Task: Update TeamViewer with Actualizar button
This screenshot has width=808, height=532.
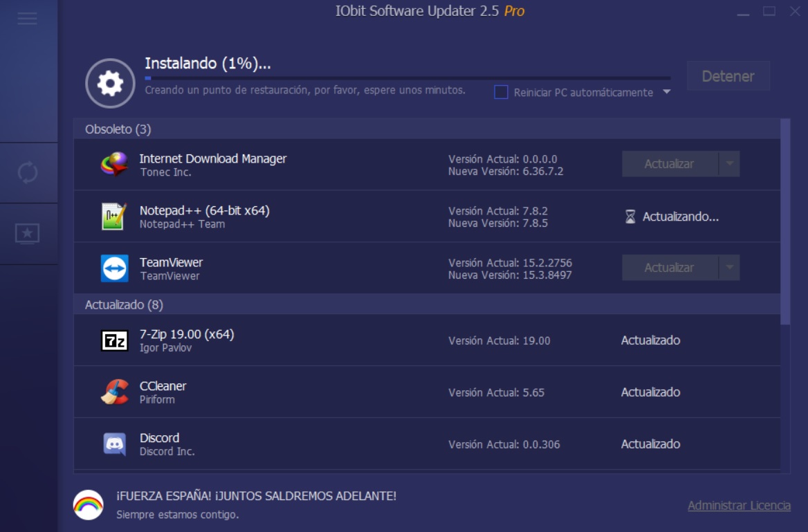Action: (x=670, y=268)
